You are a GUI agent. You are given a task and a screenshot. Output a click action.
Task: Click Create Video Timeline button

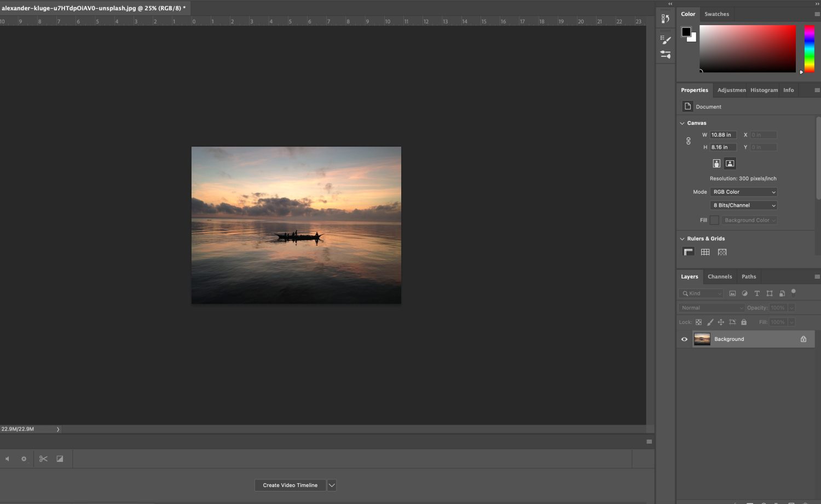[x=290, y=485]
